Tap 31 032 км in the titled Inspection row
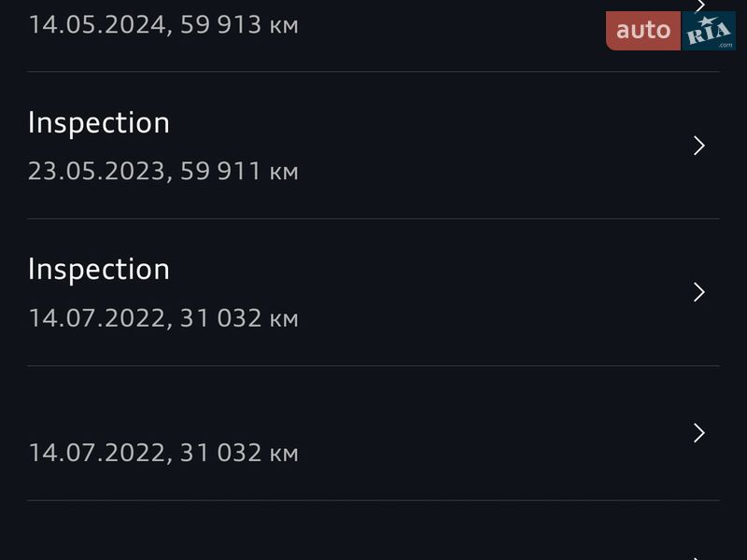 [x=237, y=318]
